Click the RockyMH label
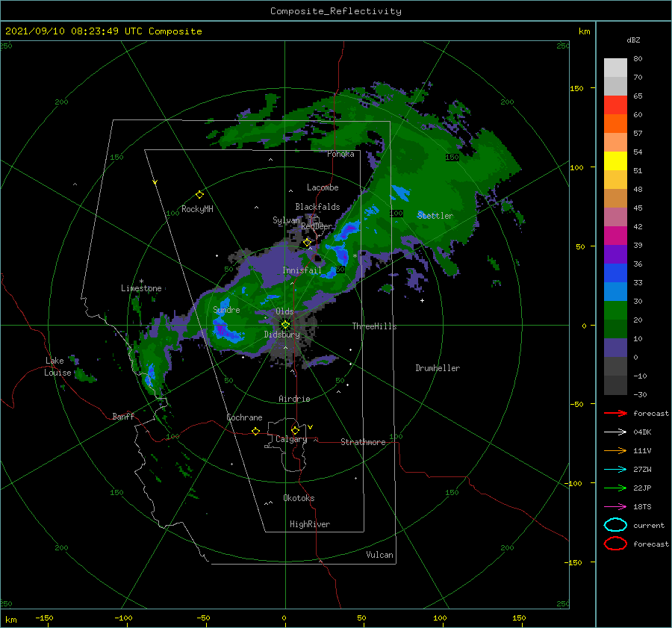Screen dimensions: 672x628 click(197, 209)
